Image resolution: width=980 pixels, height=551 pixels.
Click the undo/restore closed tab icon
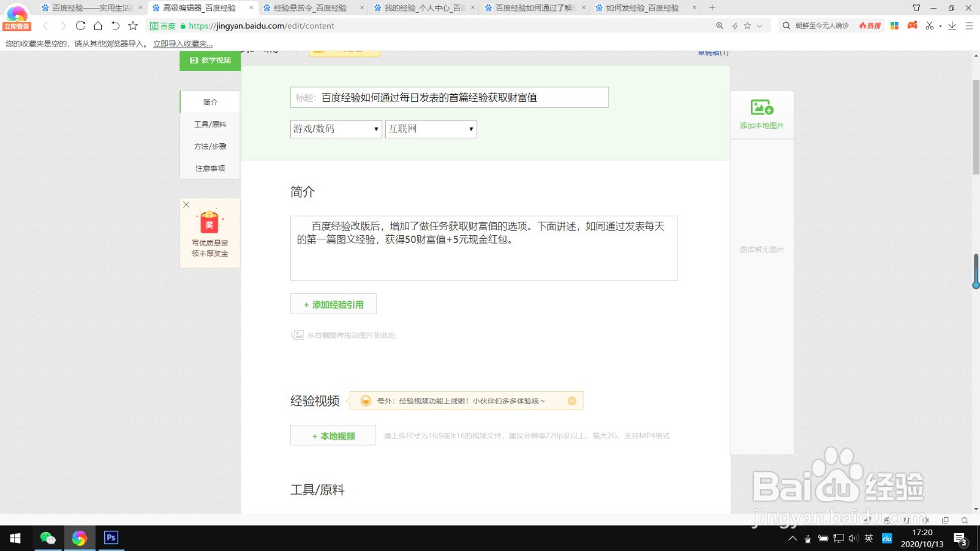(x=115, y=26)
